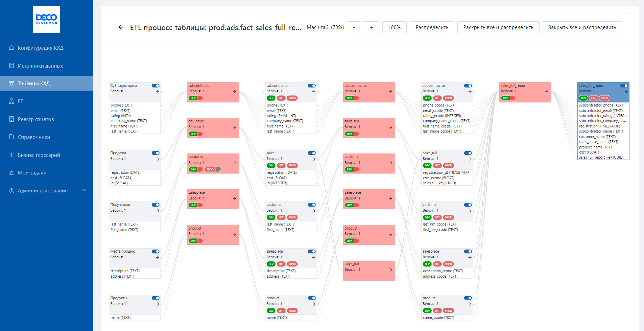Flip the toggle on the Продажи node
Viewport: 644px width, 331px height.
click(156, 153)
